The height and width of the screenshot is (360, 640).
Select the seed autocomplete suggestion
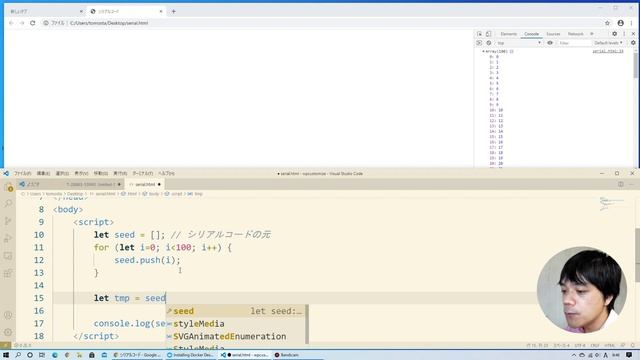click(236, 311)
